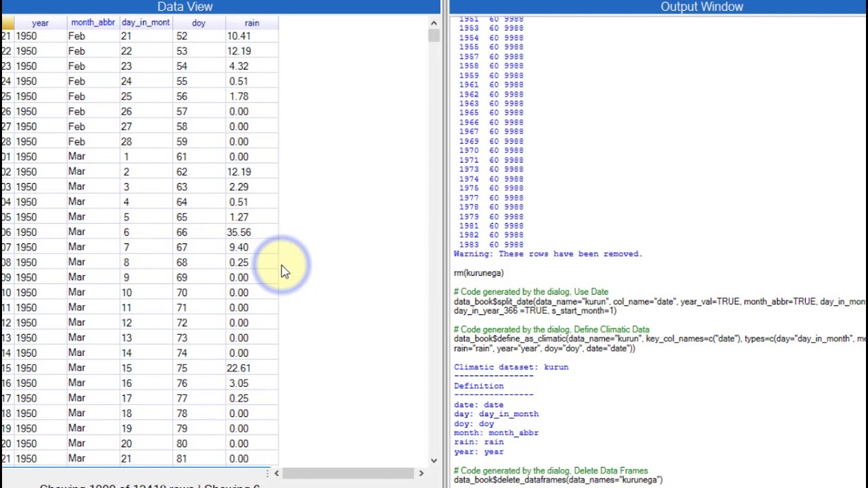Click the Data View horizontal scrollbar thumb

point(349,473)
